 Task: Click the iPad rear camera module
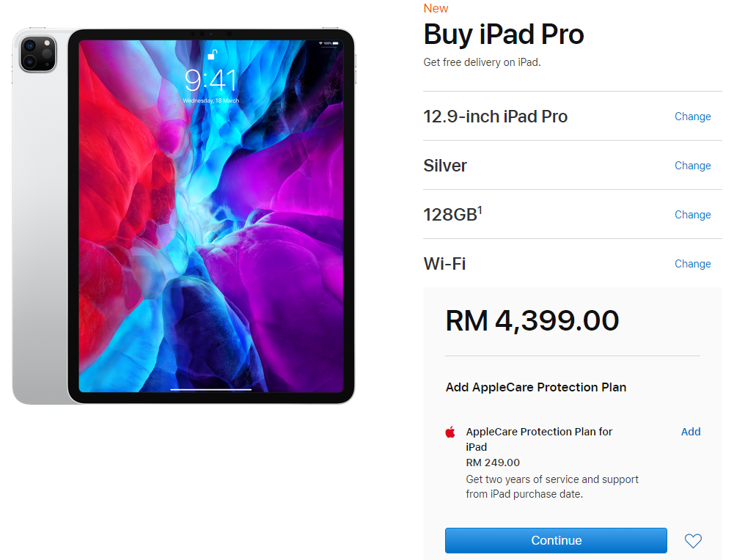[37, 54]
